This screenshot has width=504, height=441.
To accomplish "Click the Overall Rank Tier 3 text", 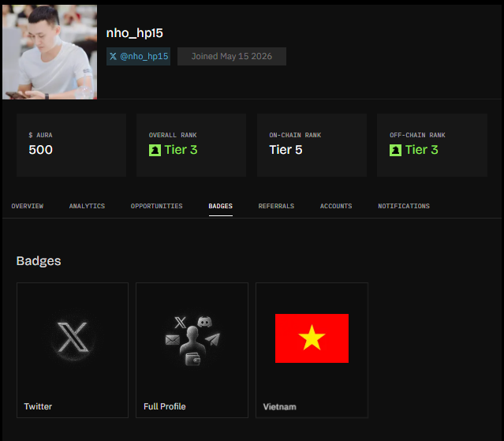I will (181, 150).
